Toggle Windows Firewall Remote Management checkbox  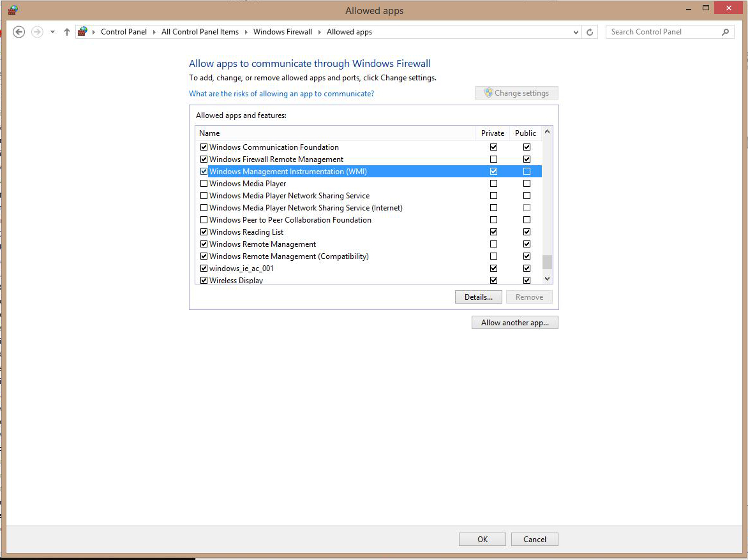(x=204, y=159)
